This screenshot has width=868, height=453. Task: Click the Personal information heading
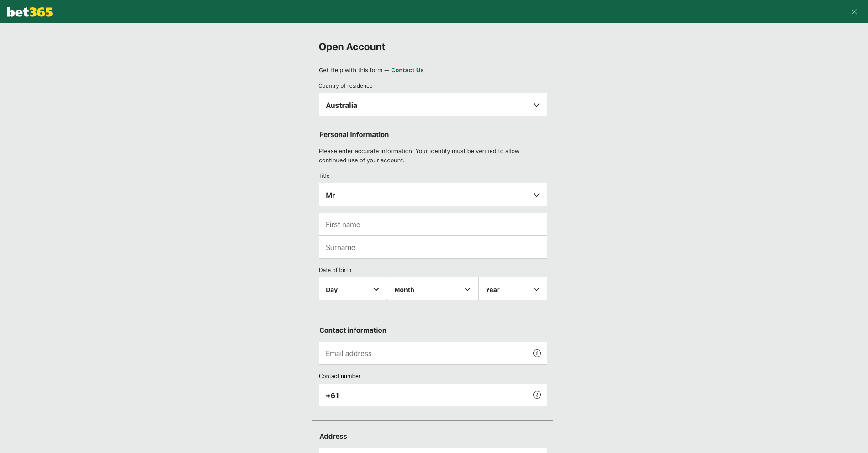click(x=354, y=135)
